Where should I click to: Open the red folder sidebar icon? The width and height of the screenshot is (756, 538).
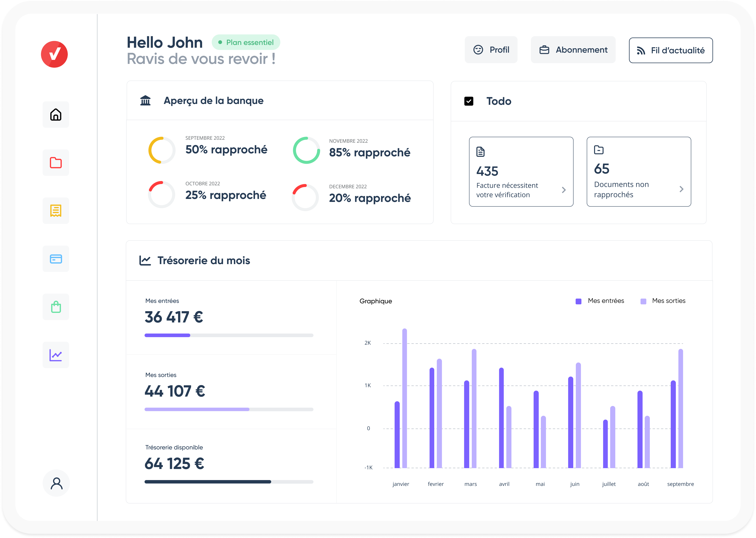point(56,163)
